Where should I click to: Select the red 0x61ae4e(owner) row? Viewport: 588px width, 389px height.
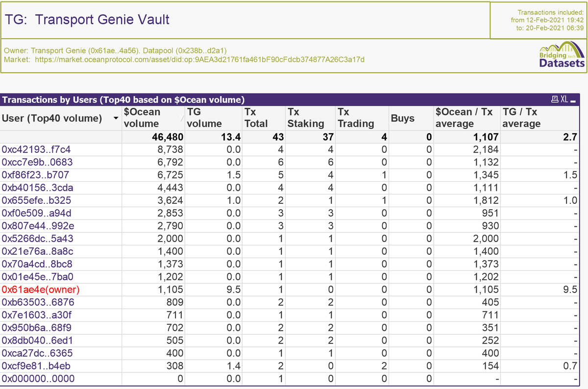[41, 289]
